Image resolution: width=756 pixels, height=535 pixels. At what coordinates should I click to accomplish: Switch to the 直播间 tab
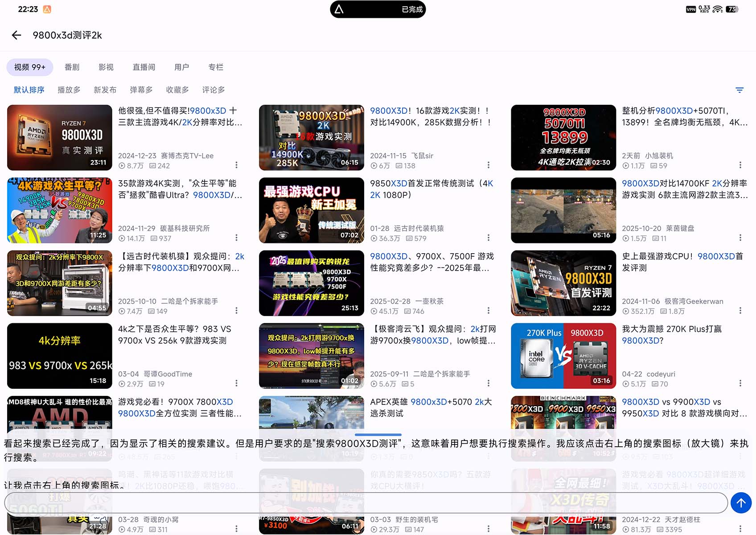point(144,67)
